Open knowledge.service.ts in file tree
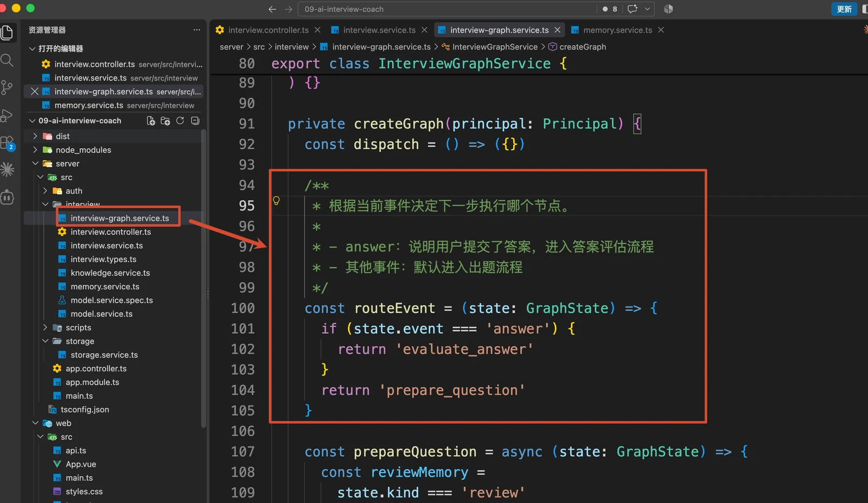 (x=110, y=273)
